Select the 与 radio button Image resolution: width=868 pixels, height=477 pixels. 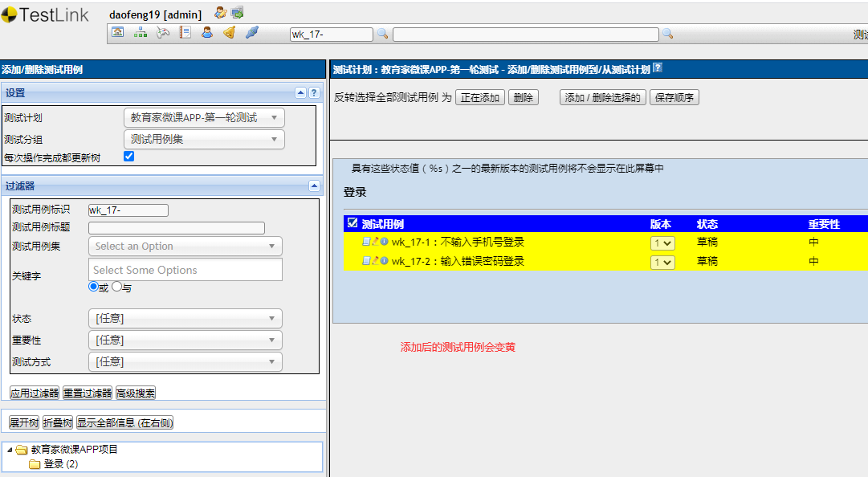point(116,287)
